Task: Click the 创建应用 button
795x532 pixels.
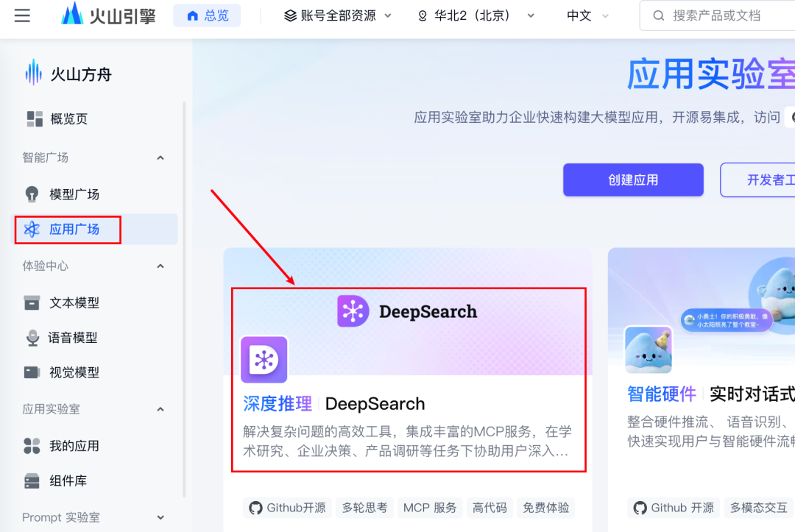Action: click(x=633, y=180)
